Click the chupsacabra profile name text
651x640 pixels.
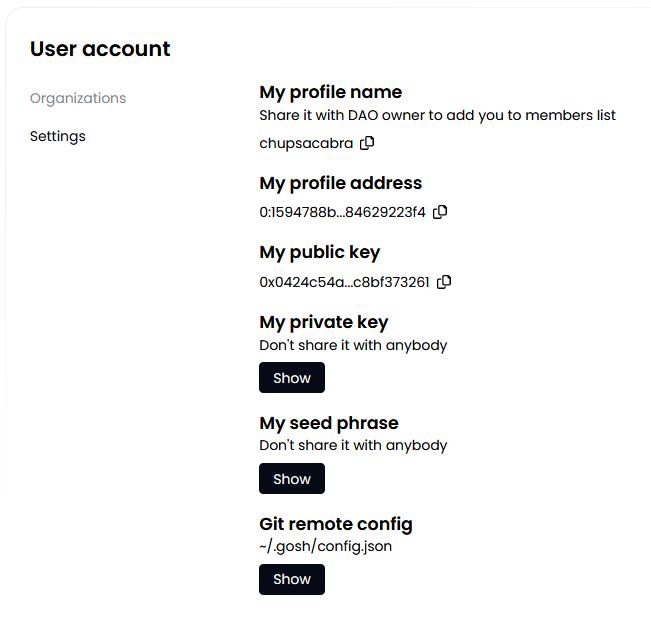pyautogui.click(x=306, y=143)
